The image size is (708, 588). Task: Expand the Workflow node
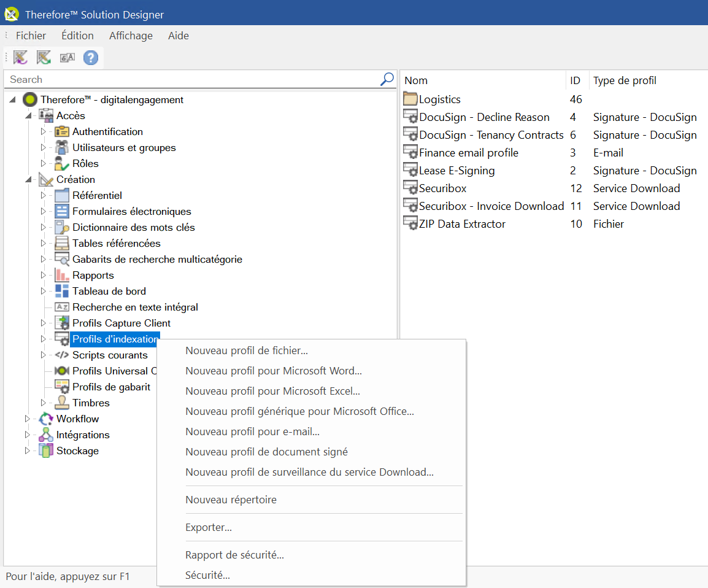click(x=28, y=419)
